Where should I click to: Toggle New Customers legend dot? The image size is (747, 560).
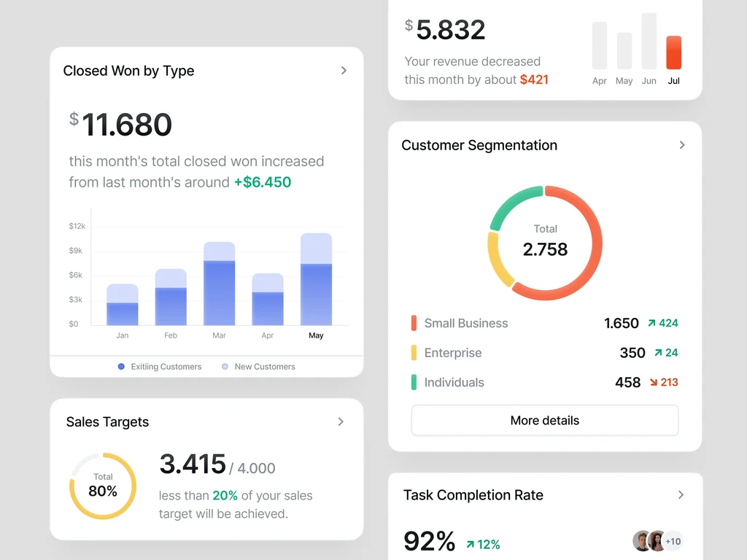click(225, 367)
